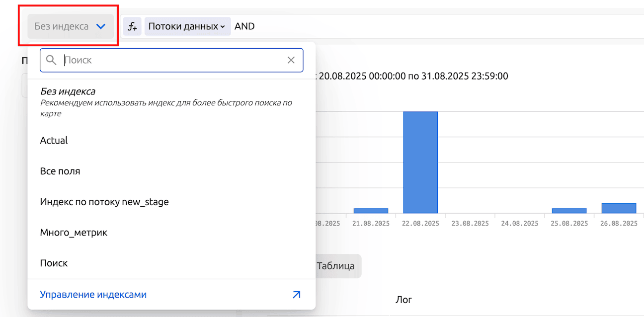
Task: Click the tall bar for 22.08.2025
Action: (420, 162)
